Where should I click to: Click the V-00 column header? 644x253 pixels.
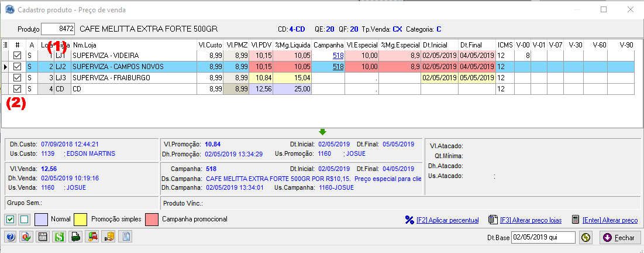[522, 45]
